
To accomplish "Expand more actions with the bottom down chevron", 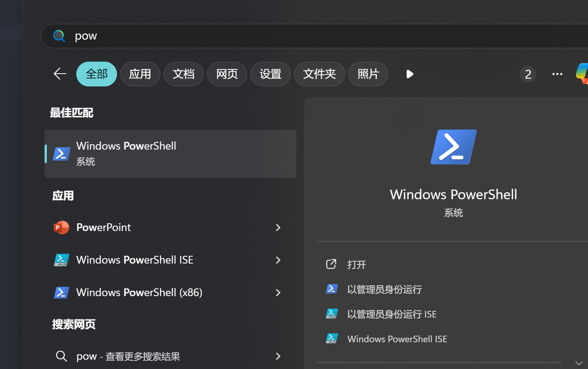I will click(x=579, y=363).
